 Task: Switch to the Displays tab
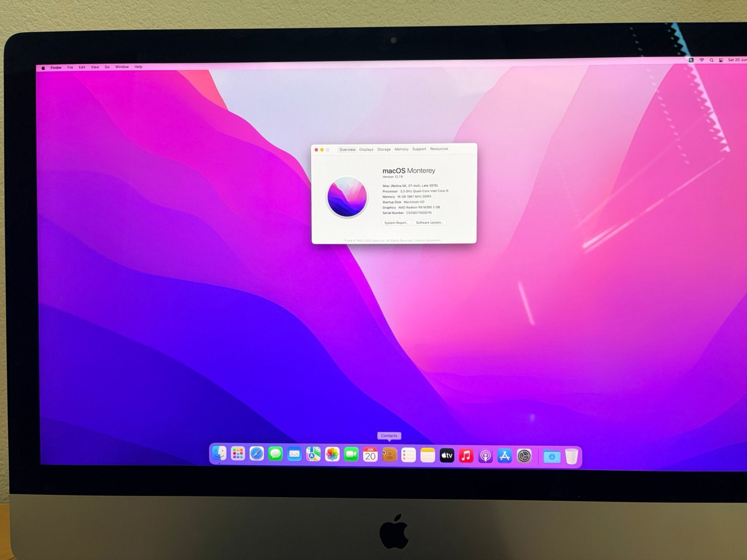pyautogui.click(x=366, y=150)
